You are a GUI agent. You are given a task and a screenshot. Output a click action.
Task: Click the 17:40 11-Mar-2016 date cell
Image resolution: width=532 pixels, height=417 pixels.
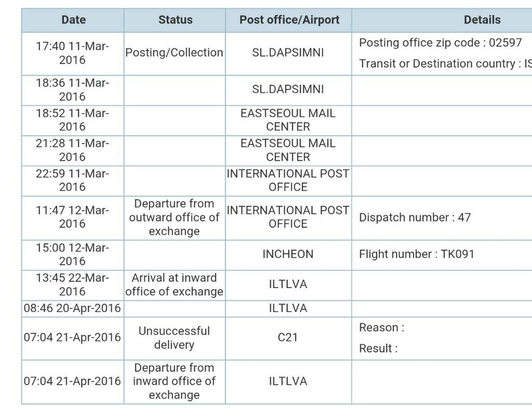pyautogui.click(x=73, y=53)
